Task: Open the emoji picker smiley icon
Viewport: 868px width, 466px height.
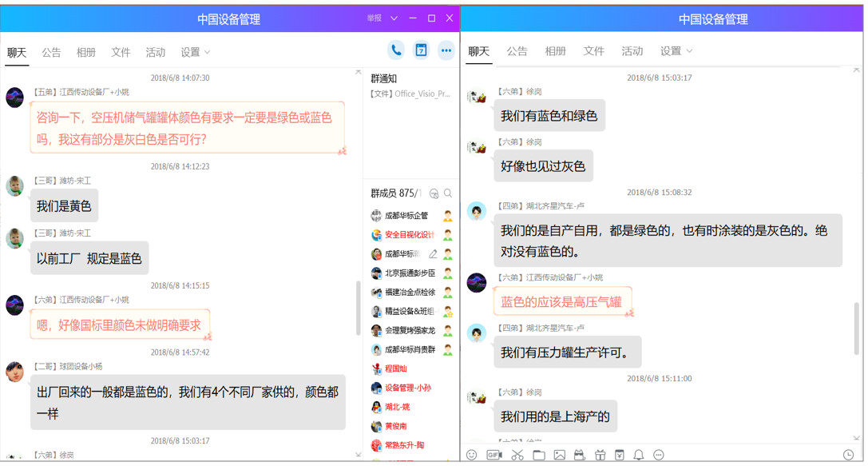Action: coord(472,455)
